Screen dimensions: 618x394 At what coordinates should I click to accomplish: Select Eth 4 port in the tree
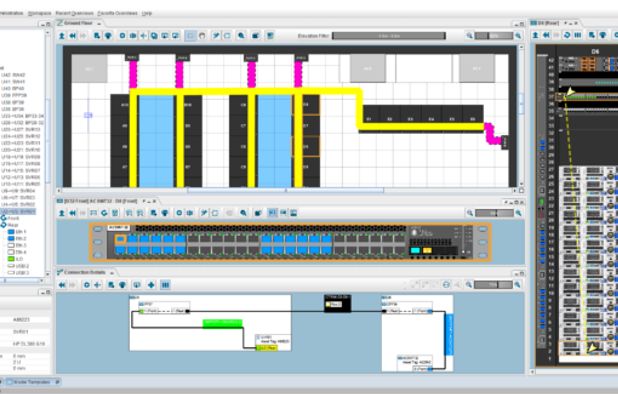17,252
